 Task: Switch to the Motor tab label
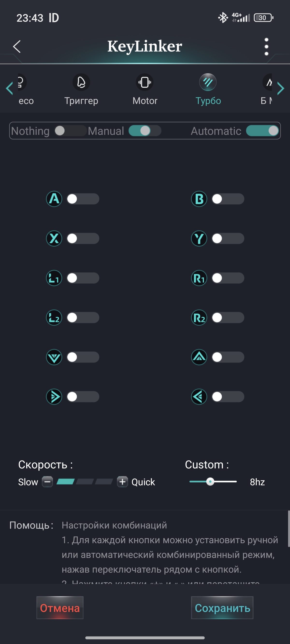click(145, 101)
